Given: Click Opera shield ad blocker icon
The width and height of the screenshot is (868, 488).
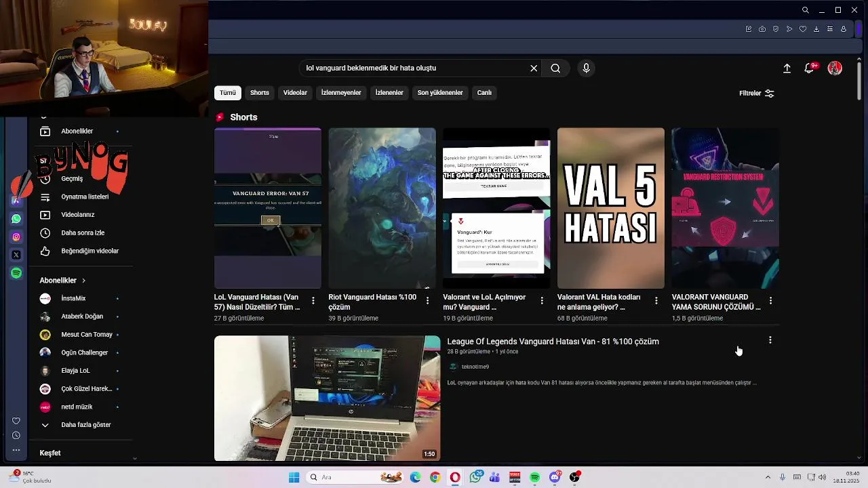Looking at the screenshot, I should (776, 29).
